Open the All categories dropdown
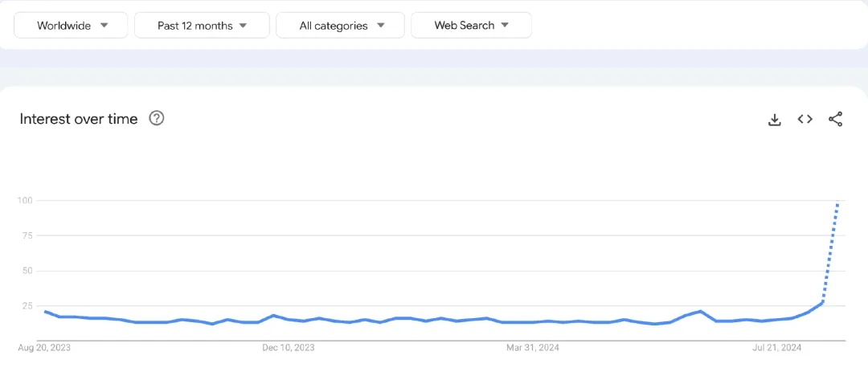 tap(341, 25)
